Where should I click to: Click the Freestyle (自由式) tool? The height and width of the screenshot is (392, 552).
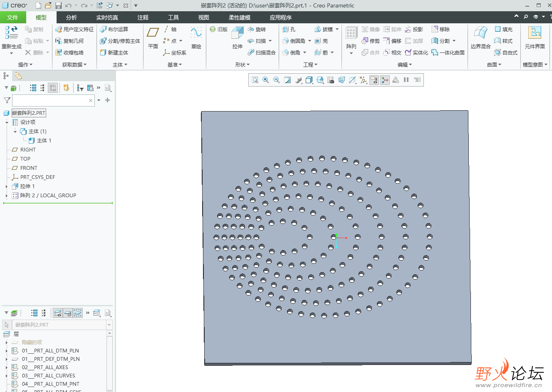[506, 52]
